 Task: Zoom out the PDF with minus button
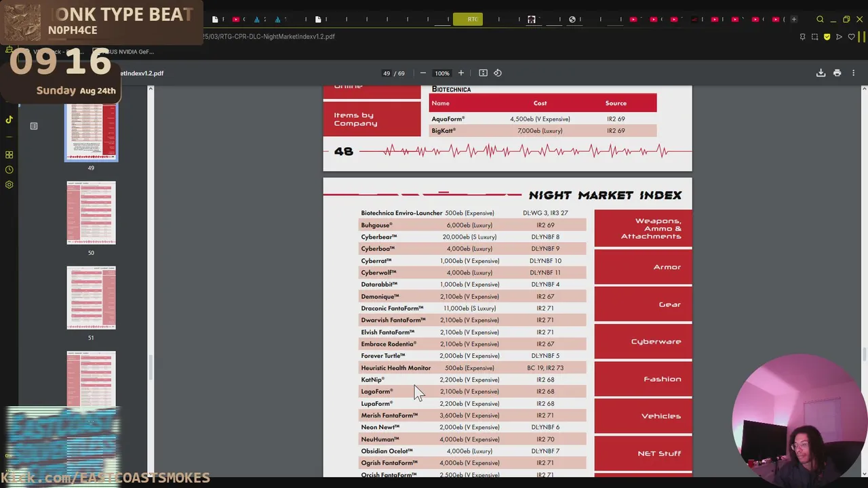click(x=422, y=73)
